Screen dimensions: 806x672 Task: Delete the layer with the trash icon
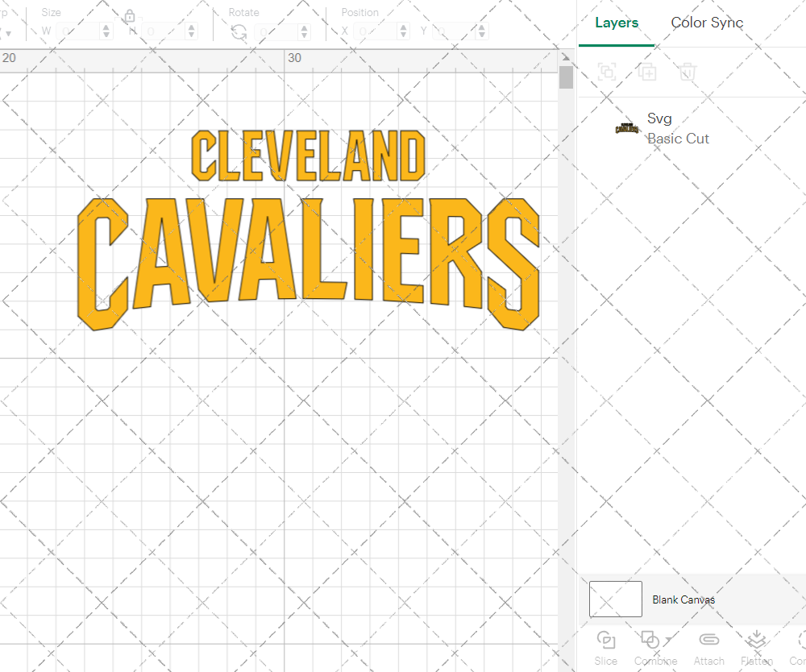point(687,72)
